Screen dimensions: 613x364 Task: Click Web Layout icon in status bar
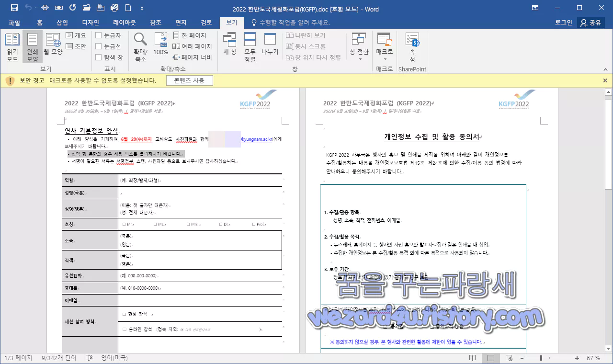(509, 358)
